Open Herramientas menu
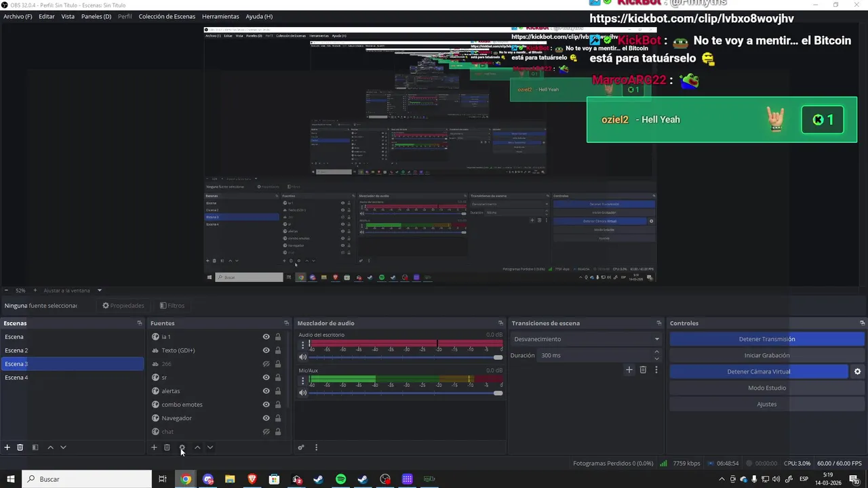 [220, 16]
